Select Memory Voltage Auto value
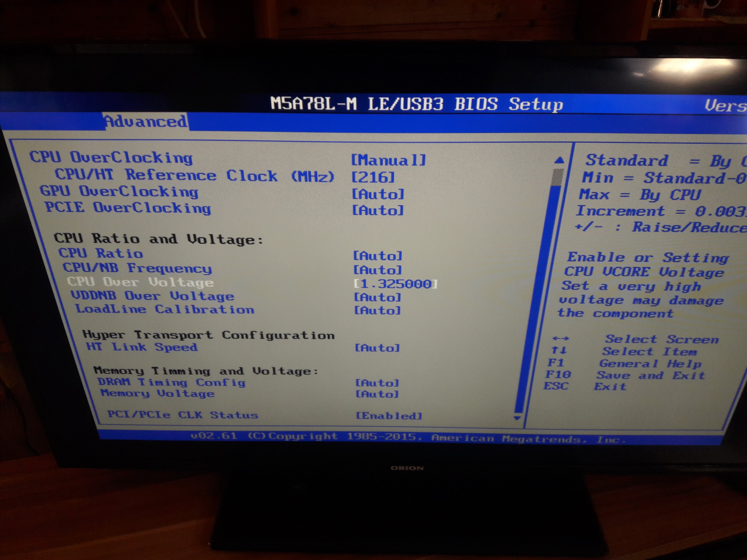Screen dimensions: 747x560 click(x=377, y=394)
